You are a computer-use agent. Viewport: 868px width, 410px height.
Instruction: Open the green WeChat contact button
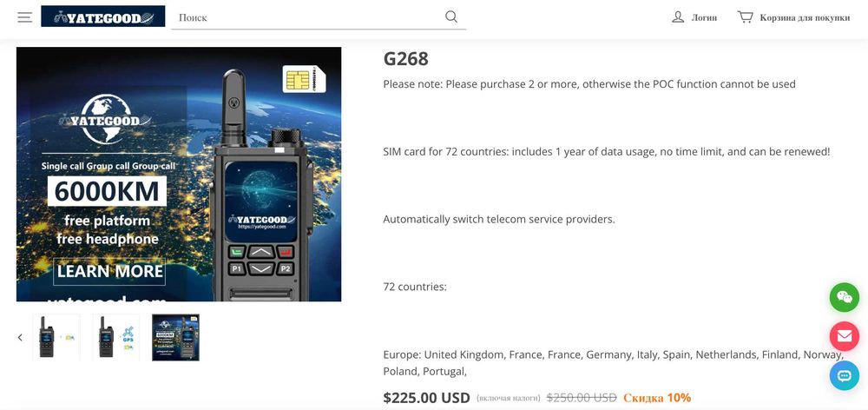(845, 298)
